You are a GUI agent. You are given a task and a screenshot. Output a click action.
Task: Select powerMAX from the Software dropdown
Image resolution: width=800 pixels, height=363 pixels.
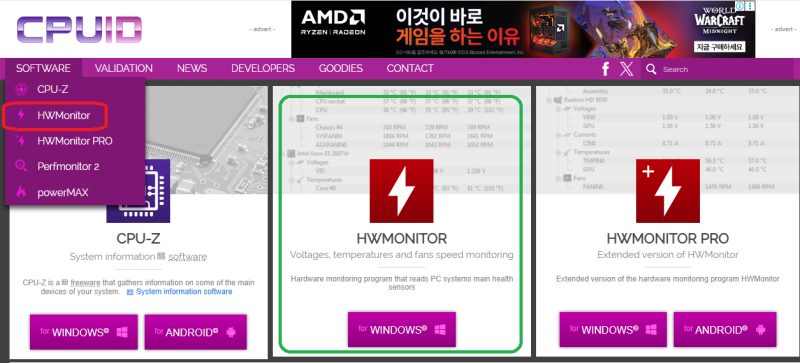click(75, 192)
